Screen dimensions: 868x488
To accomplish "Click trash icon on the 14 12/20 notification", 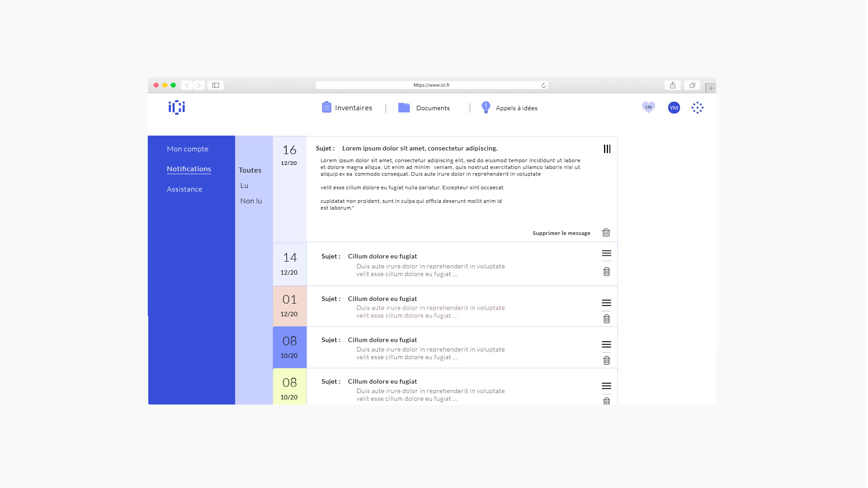I will click(x=607, y=272).
